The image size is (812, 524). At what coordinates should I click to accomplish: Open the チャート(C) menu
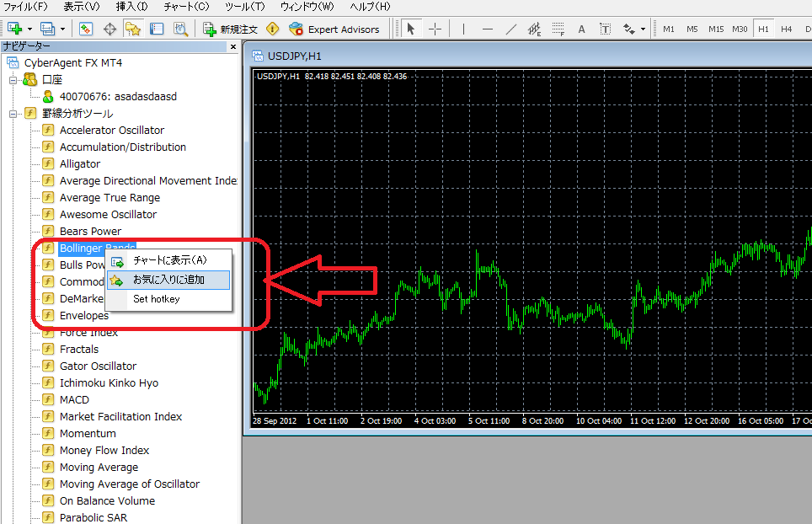coord(186,7)
